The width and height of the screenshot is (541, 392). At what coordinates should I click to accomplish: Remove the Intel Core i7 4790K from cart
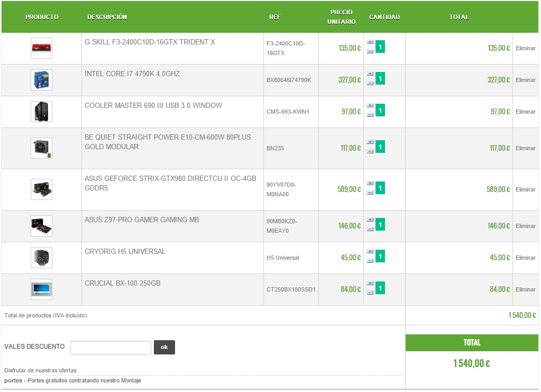tap(526, 80)
